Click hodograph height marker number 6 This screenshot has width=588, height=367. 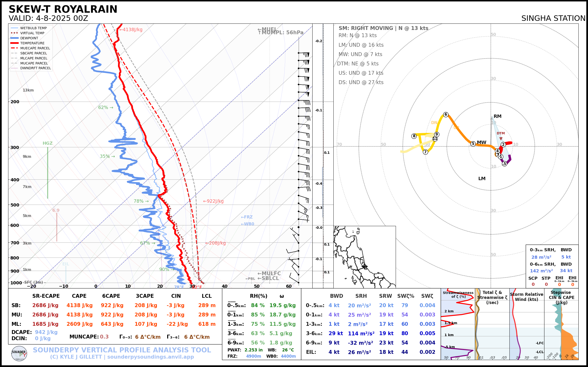coord(445,114)
